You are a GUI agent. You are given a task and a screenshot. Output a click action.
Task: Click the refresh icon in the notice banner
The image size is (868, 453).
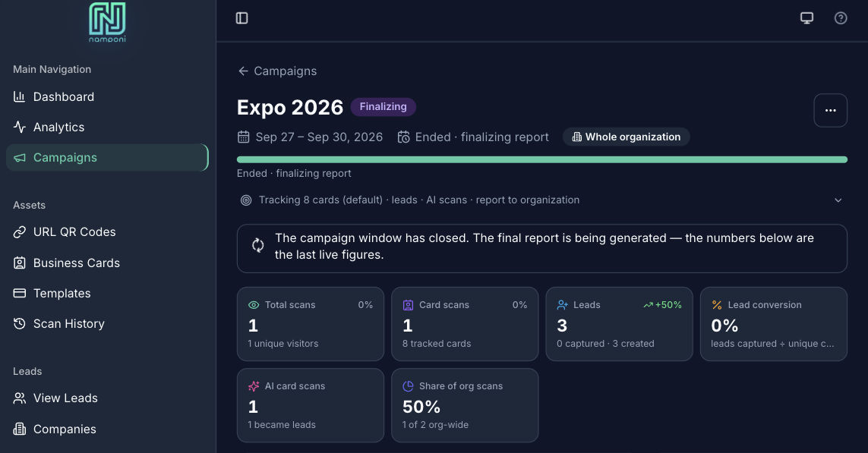click(x=258, y=245)
